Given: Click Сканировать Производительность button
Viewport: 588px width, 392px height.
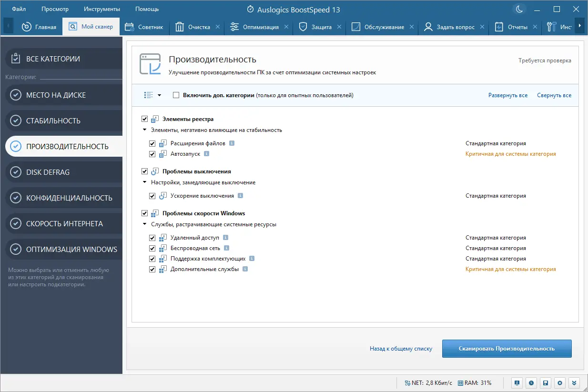Looking at the screenshot, I should 507,349.
